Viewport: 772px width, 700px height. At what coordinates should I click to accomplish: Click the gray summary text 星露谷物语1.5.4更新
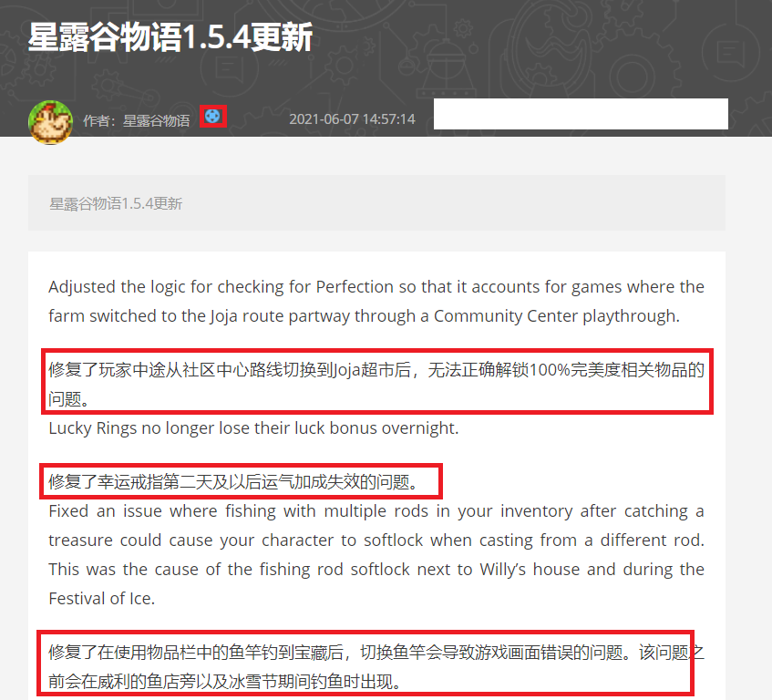(116, 203)
